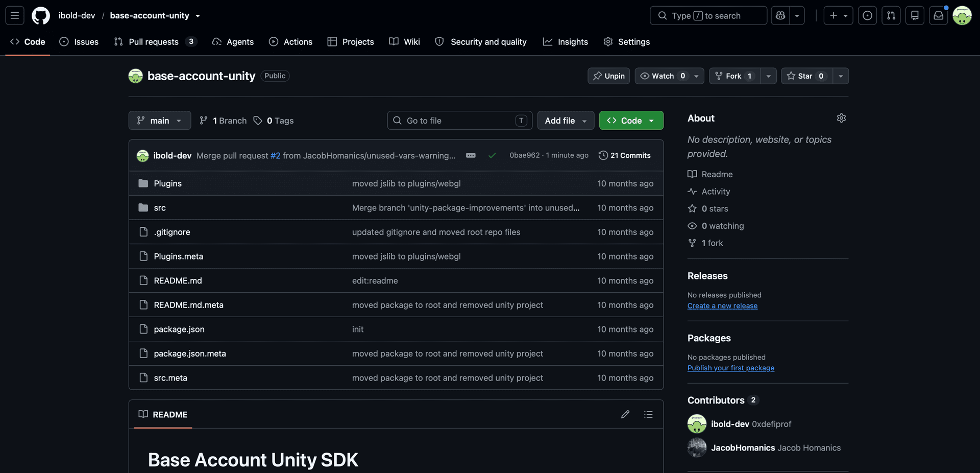Open the user avatar menu
The height and width of the screenshot is (473, 980).
click(962, 15)
